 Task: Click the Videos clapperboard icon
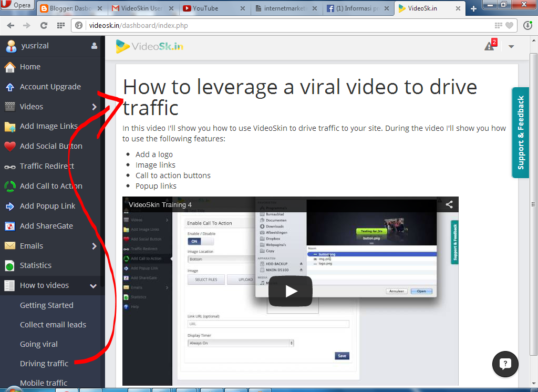click(x=10, y=107)
